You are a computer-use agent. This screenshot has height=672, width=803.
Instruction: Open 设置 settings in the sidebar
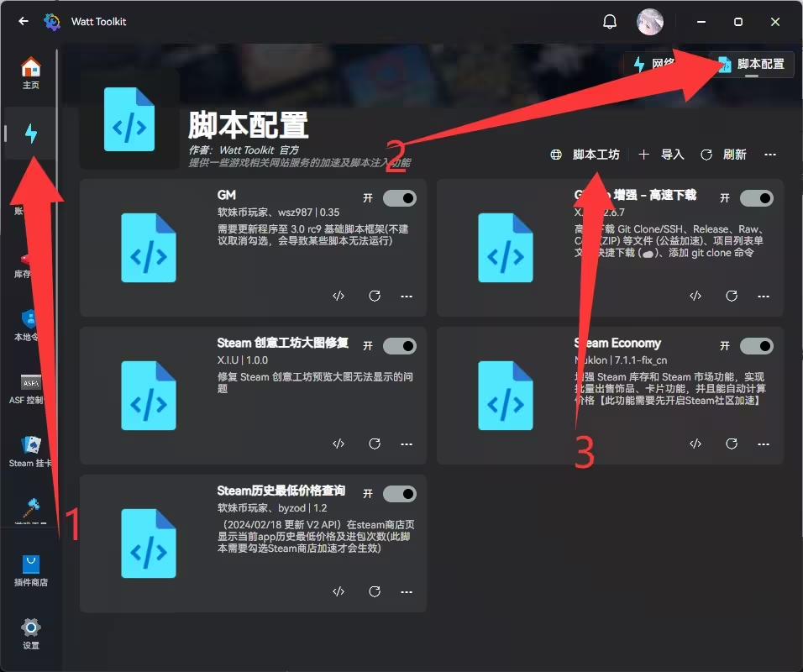click(31, 633)
